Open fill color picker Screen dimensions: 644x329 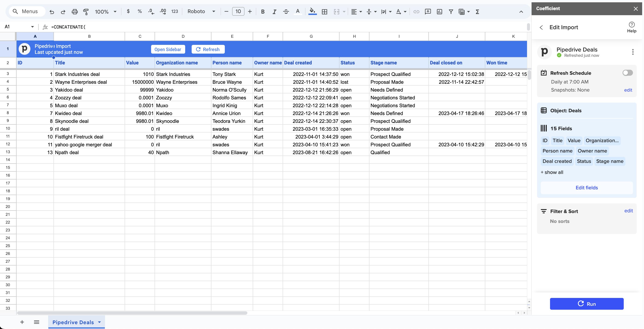(x=312, y=12)
